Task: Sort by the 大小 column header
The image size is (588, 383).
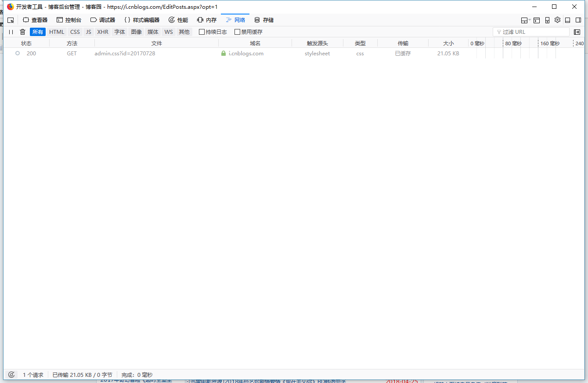Action: pyautogui.click(x=448, y=43)
